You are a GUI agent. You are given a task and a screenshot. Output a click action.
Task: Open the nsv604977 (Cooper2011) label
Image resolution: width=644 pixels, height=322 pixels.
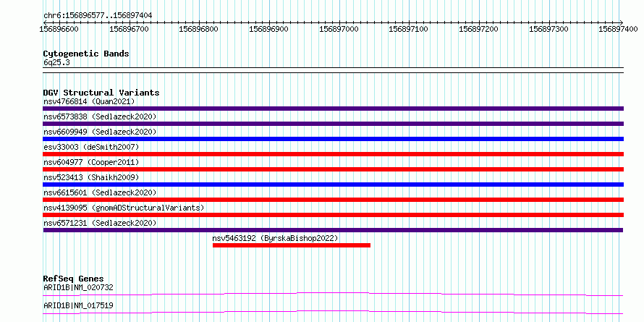(x=91, y=162)
